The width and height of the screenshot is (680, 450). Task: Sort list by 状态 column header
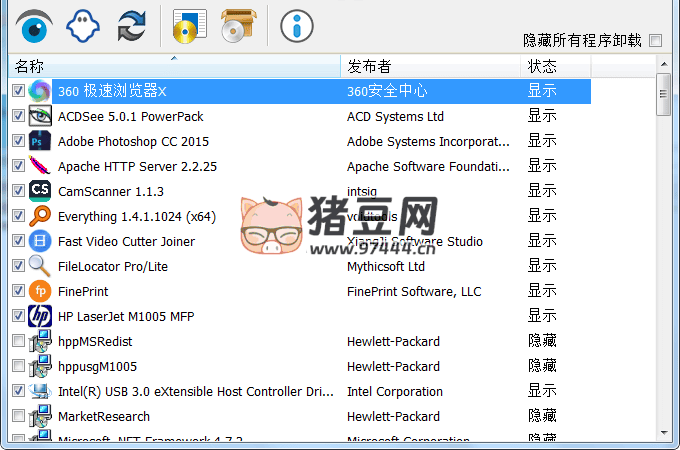point(556,66)
